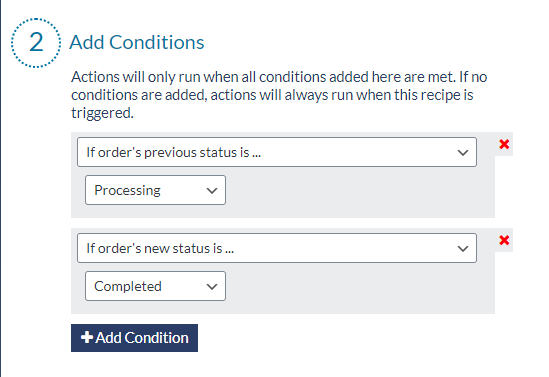Screen dimensions: 549x377
Task: Click the number 2 step indicator
Action: click(36, 42)
